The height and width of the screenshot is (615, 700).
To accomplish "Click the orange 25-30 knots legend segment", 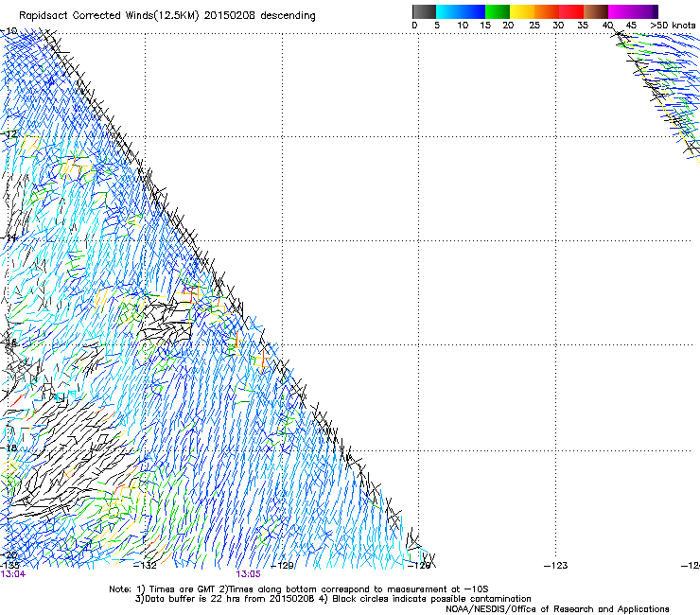I will [547, 11].
